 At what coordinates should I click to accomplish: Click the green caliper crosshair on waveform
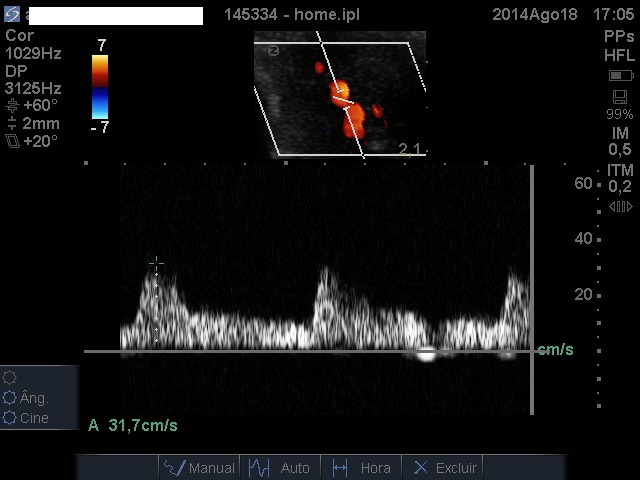pos(156,263)
